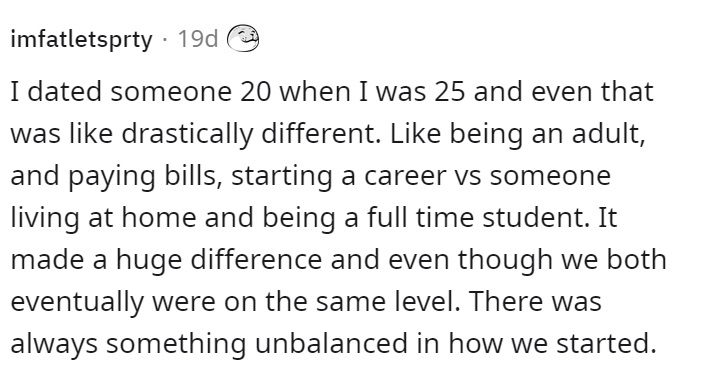Click the word 'eventually' in the comment
725x380 pixels.
76,302
